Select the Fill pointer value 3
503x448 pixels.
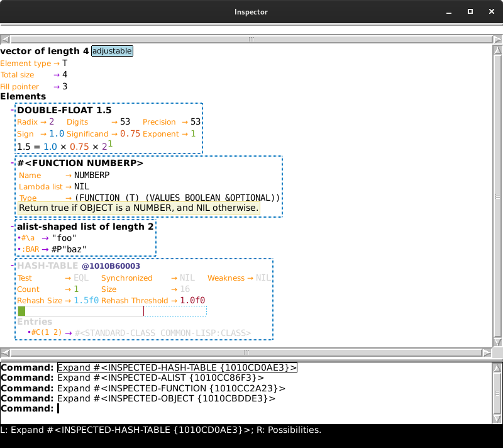tap(65, 87)
